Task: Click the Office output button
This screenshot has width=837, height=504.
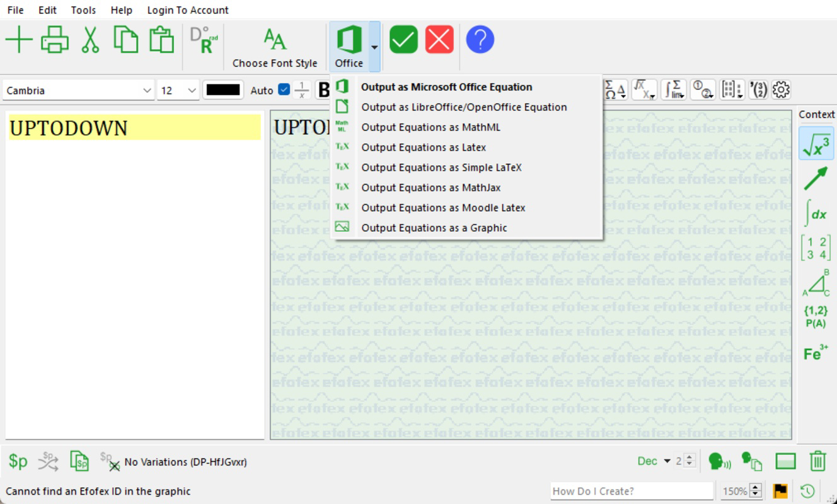Action: pos(349,47)
